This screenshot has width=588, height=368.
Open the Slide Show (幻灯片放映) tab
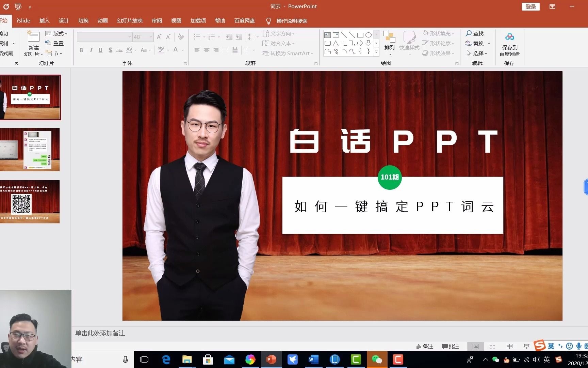pos(130,21)
